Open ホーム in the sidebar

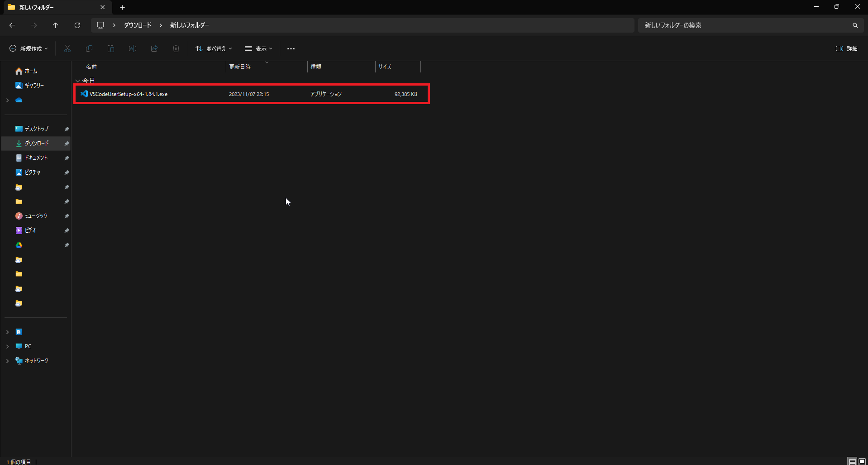click(x=31, y=71)
